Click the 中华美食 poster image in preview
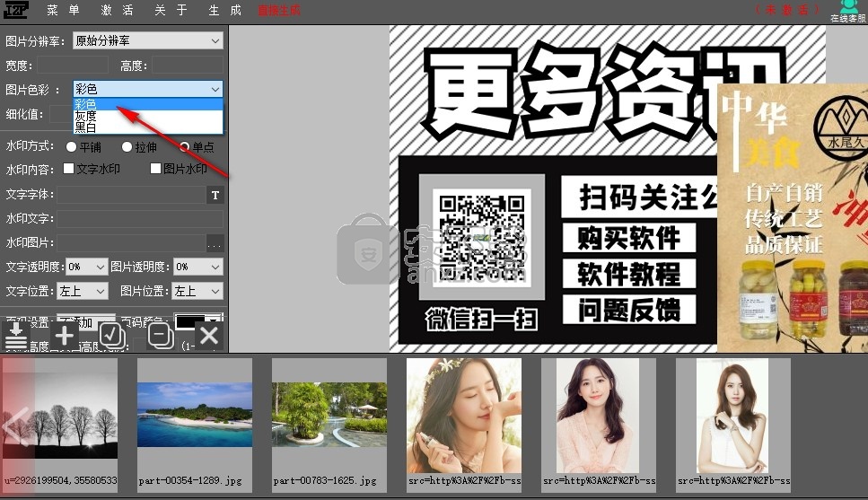 click(x=793, y=218)
